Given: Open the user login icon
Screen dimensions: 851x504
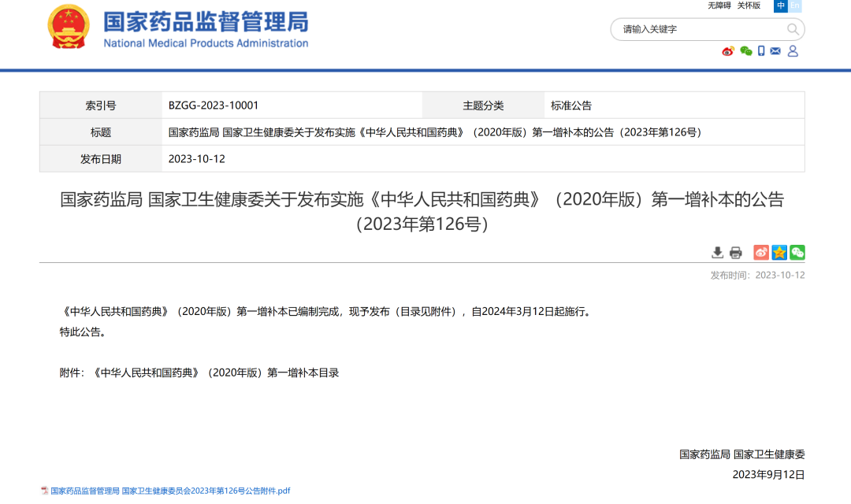Looking at the screenshot, I should pyautogui.click(x=793, y=50).
